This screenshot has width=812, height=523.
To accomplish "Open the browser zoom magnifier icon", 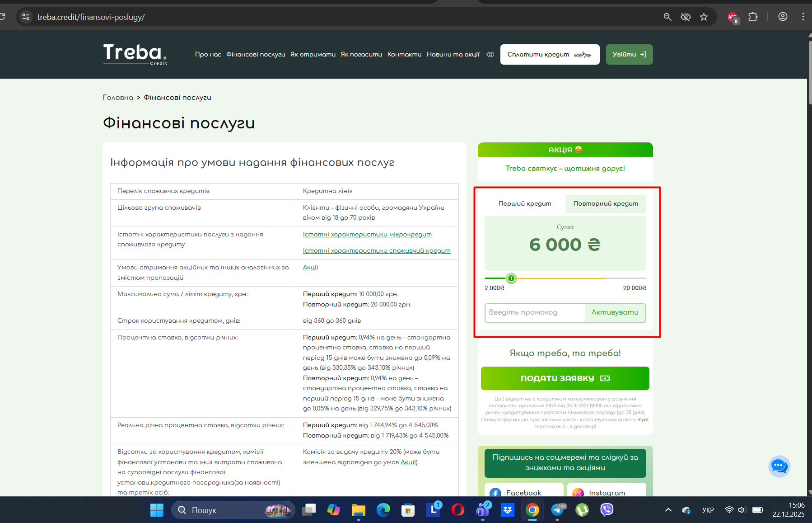I will pos(667,17).
